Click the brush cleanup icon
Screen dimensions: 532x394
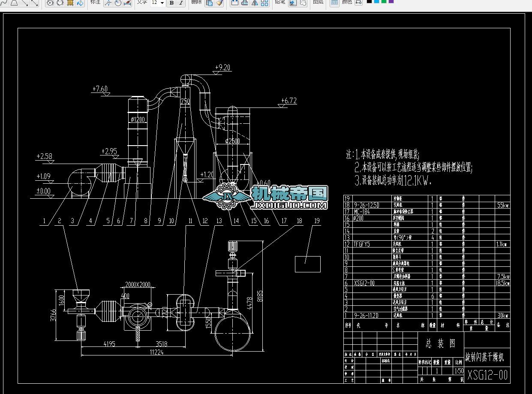tap(219, 3)
